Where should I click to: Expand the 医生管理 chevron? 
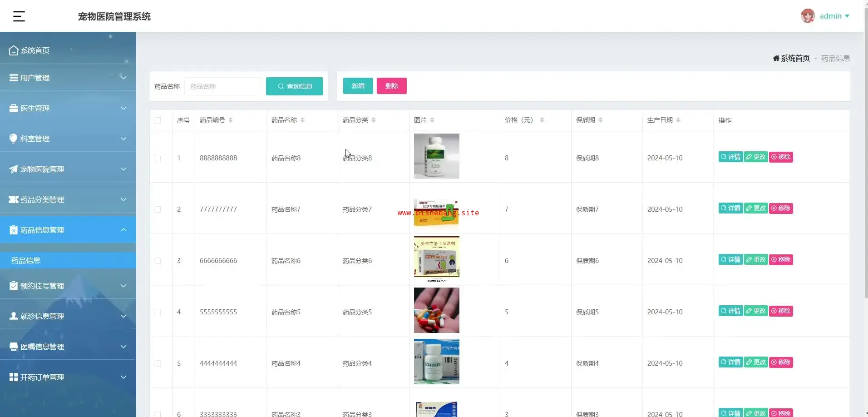point(123,108)
